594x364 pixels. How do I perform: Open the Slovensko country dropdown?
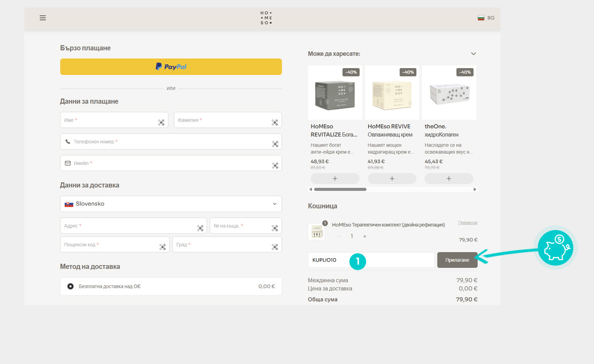(171, 204)
